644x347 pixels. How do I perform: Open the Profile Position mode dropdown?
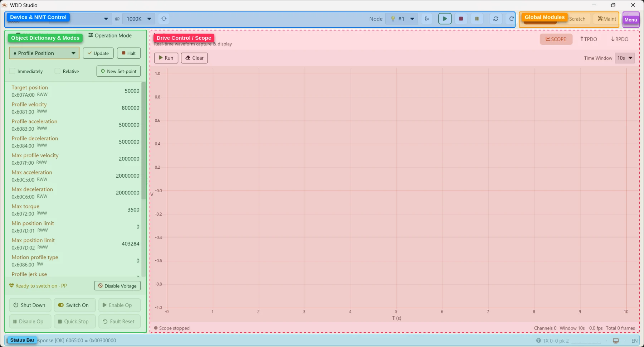(44, 53)
